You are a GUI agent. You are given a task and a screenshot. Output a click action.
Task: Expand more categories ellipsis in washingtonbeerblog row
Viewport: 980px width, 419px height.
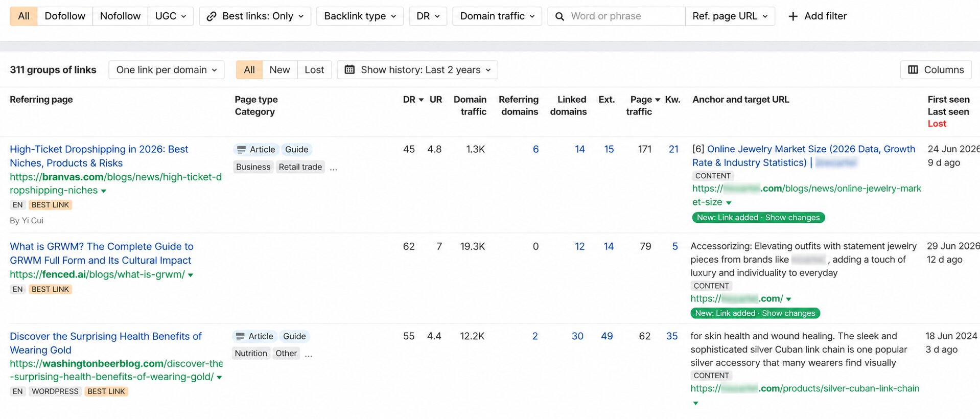click(x=309, y=354)
